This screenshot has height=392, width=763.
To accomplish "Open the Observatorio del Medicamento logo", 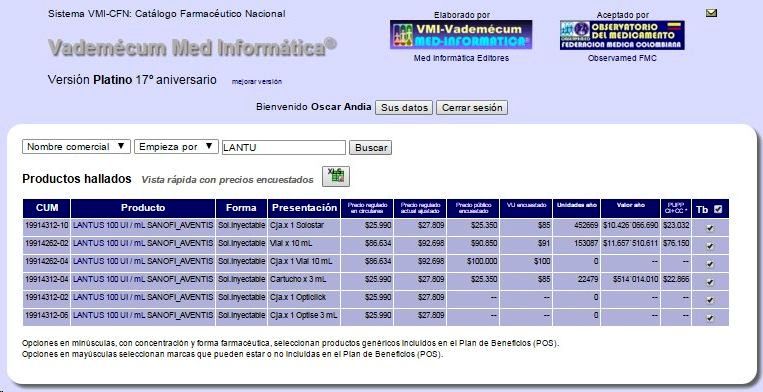I will click(x=622, y=35).
